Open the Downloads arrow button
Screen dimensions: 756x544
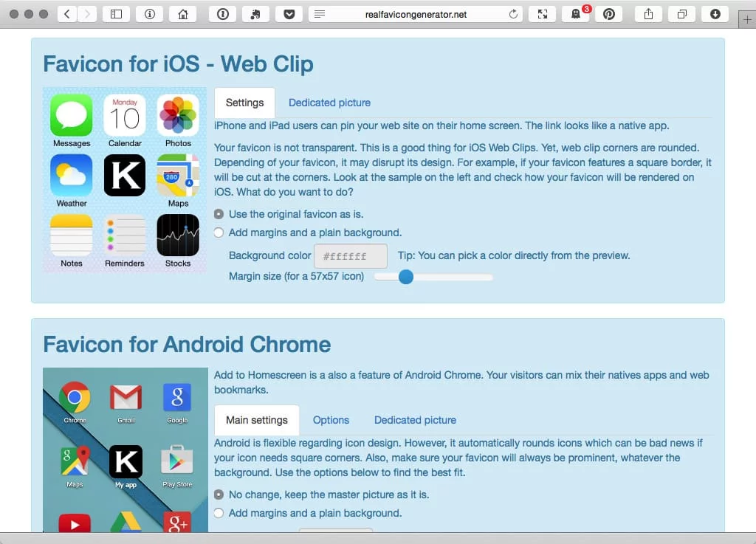[715, 15]
